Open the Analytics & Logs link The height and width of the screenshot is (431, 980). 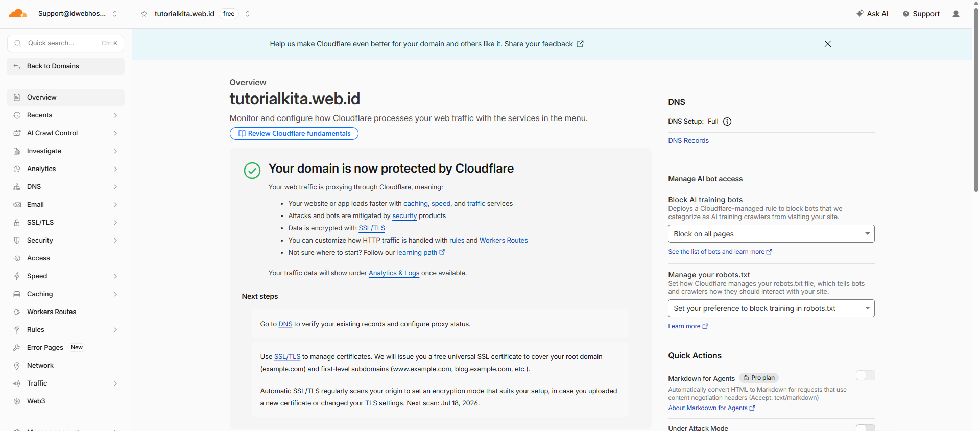[394, 273]
